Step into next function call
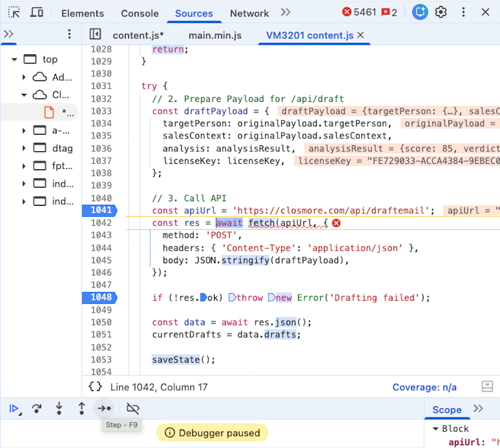Screen dimensions: 500x448 [x=59, y=409]
